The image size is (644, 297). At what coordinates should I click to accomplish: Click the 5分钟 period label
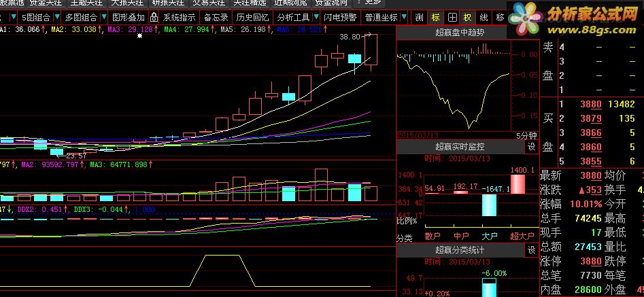(x=526, y=135)
